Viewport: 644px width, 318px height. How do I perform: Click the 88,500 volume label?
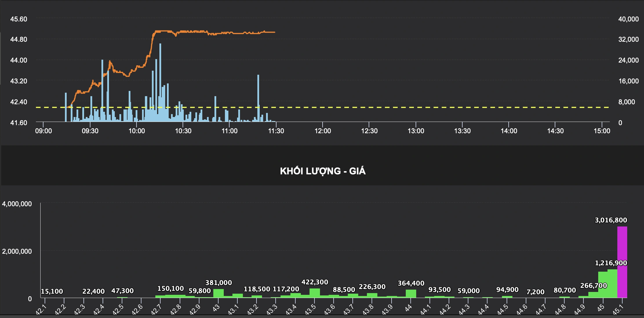pos(344,290)
